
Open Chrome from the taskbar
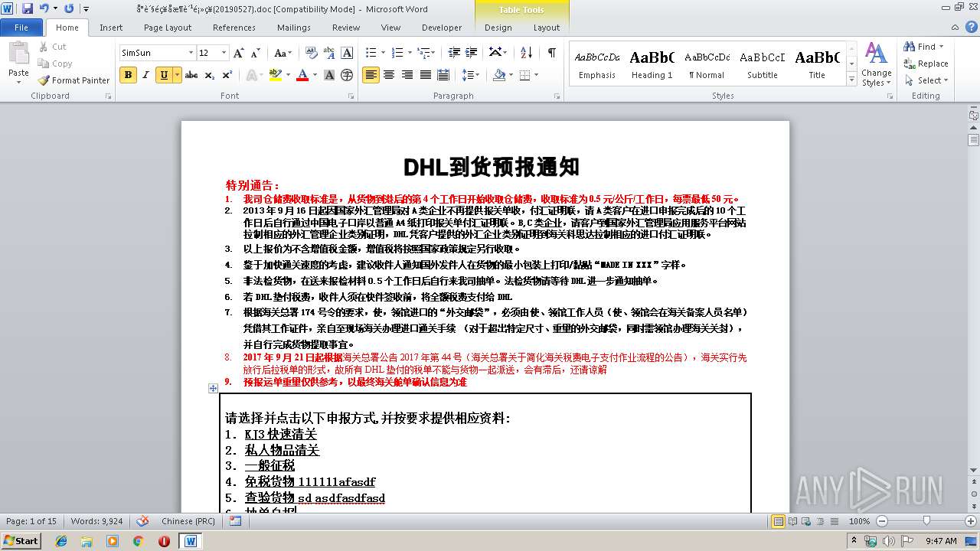139,541
